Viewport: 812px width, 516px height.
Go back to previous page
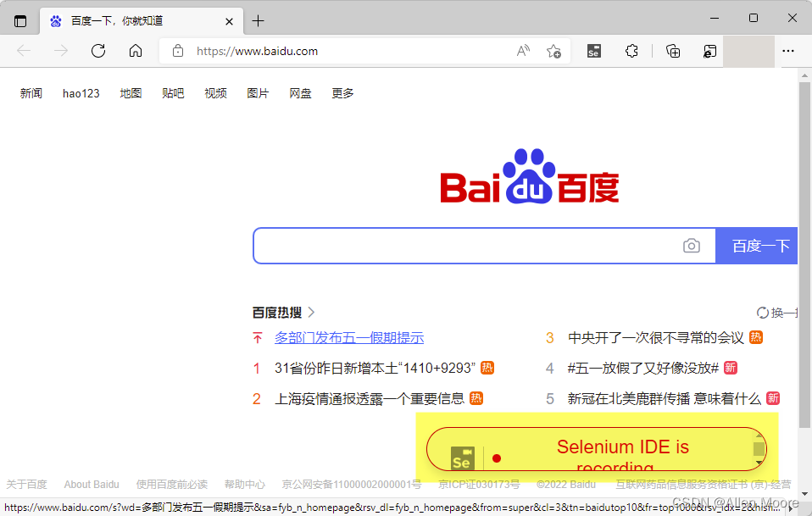24,51
